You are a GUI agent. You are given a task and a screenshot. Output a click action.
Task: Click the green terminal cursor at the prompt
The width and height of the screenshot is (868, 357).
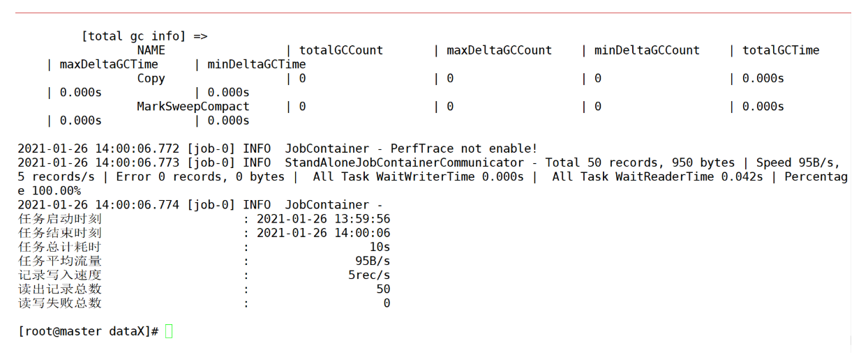(x=169, y=331)
